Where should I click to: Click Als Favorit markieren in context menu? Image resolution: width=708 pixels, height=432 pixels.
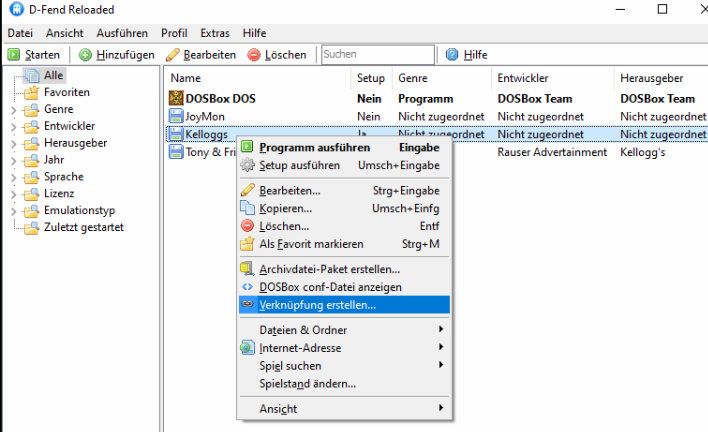pos(311,244)
